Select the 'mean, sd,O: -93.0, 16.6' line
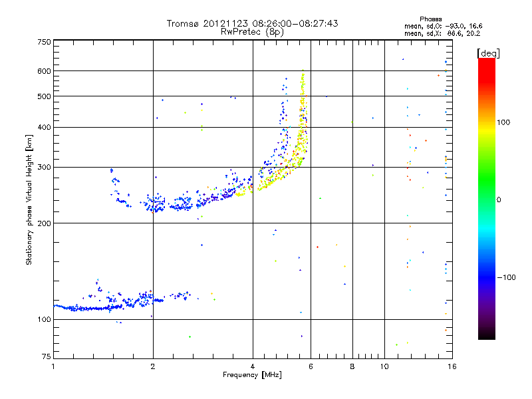Screen dimensions: 532x399 (443, 26)
